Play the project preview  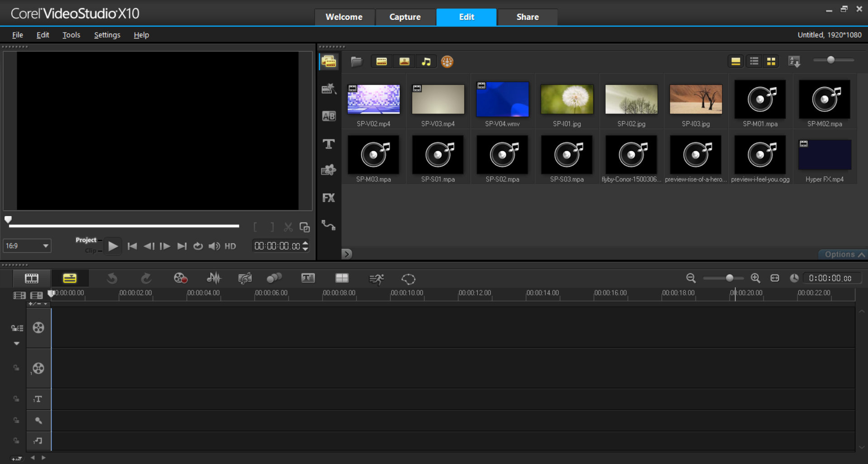click(x=113, y=246)
